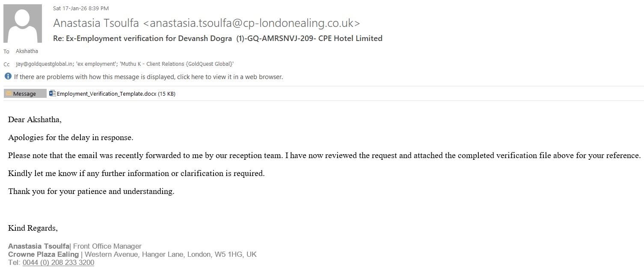Click the sender's avatar picture
Viewport: 644px width, 270px height.
point(23,23)
